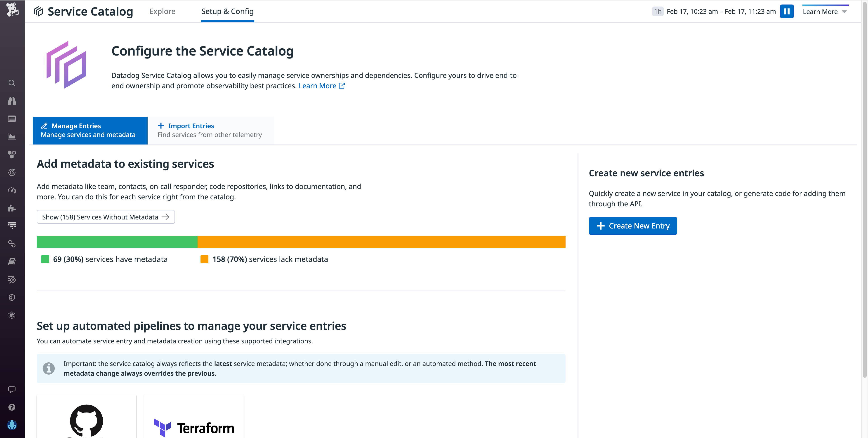Open the Metrics graph icon
The width and height of the screenshot is (868, 438).
click(12, 137)
